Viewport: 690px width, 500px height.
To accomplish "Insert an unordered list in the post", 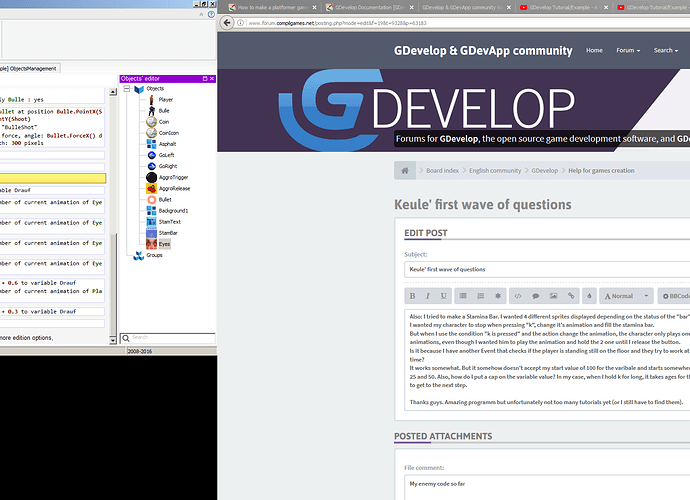I will [463, 296].
